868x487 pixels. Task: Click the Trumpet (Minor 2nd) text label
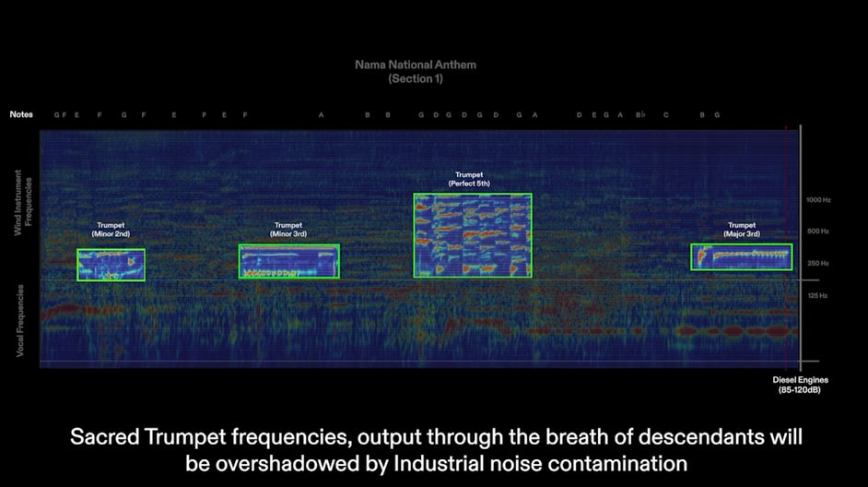(111, 230)
